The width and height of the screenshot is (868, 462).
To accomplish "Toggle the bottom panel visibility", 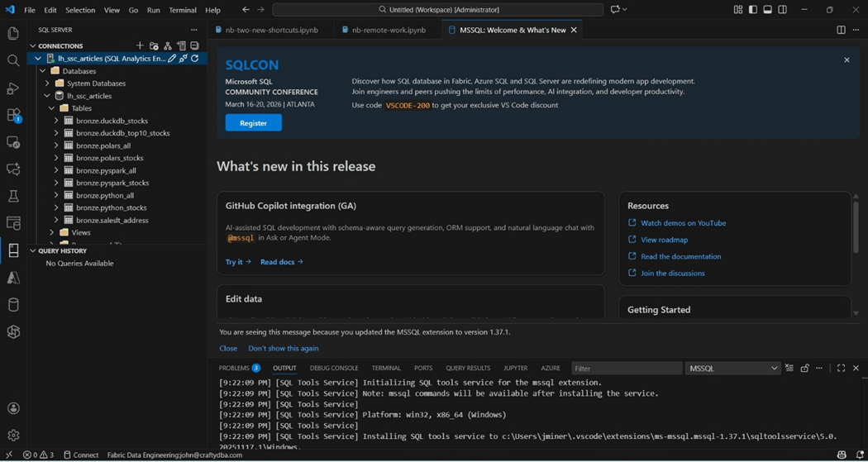I will tap(767, 10).
